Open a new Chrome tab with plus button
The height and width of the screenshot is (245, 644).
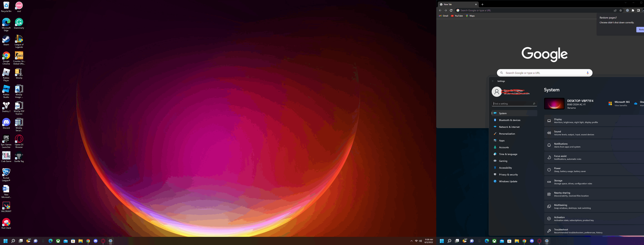pyautogui.click(x=482, y=4)
